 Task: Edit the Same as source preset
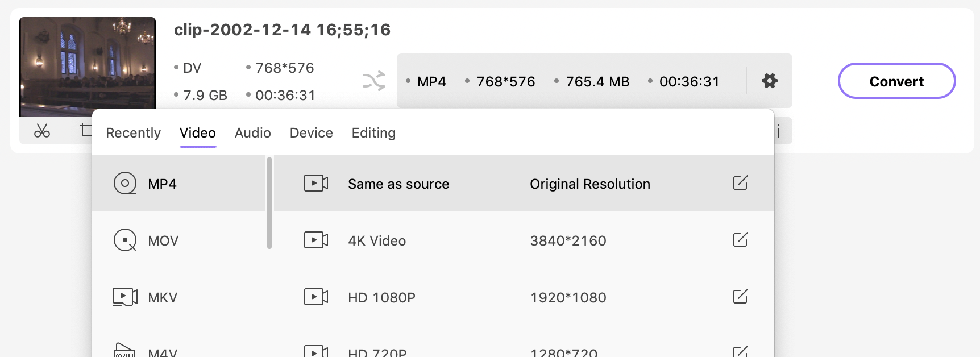740,183
